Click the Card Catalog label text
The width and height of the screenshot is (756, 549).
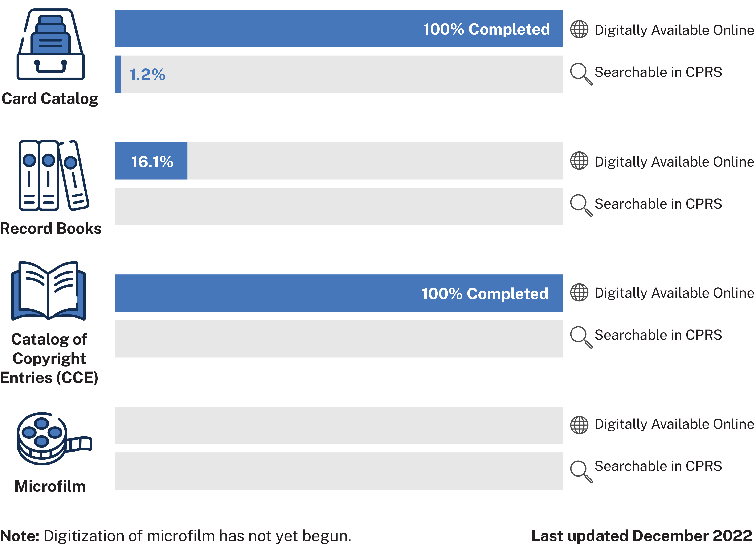pos(50,99)
